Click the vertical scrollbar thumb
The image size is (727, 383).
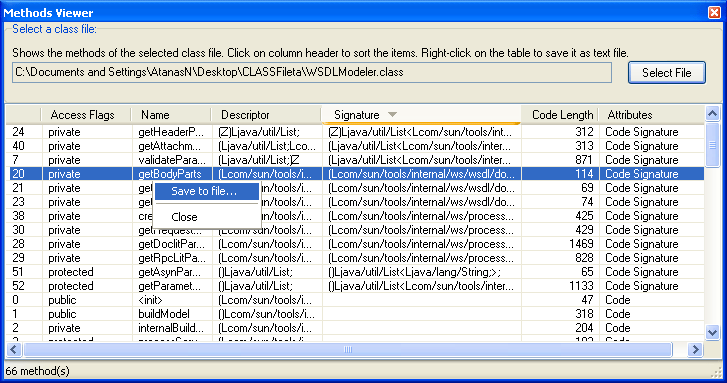pyautogui.click(x=712, y=145)
